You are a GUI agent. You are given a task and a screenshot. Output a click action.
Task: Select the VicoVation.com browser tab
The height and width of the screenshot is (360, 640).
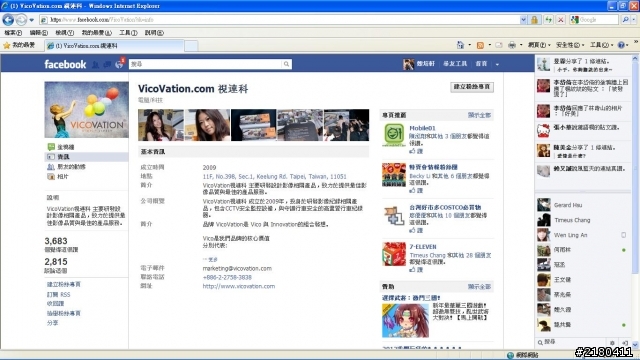click(114, 46)
